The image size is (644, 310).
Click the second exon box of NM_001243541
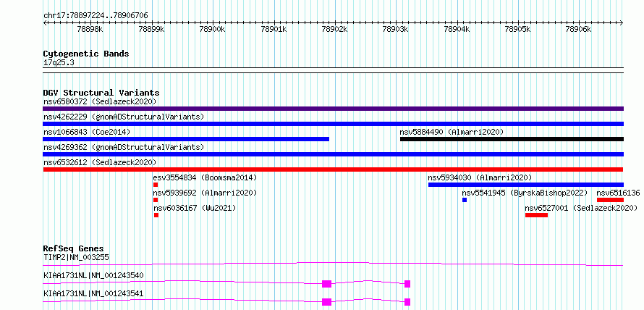click(407, 302)
